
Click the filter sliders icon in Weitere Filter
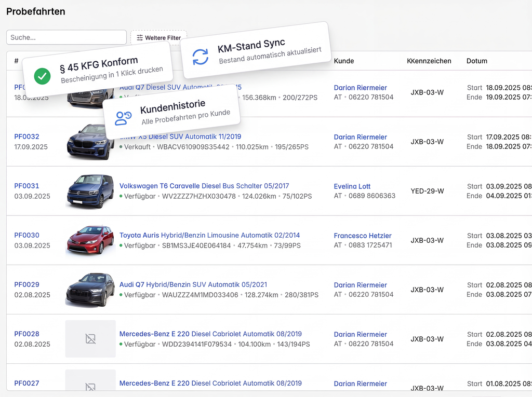(140, 37)
